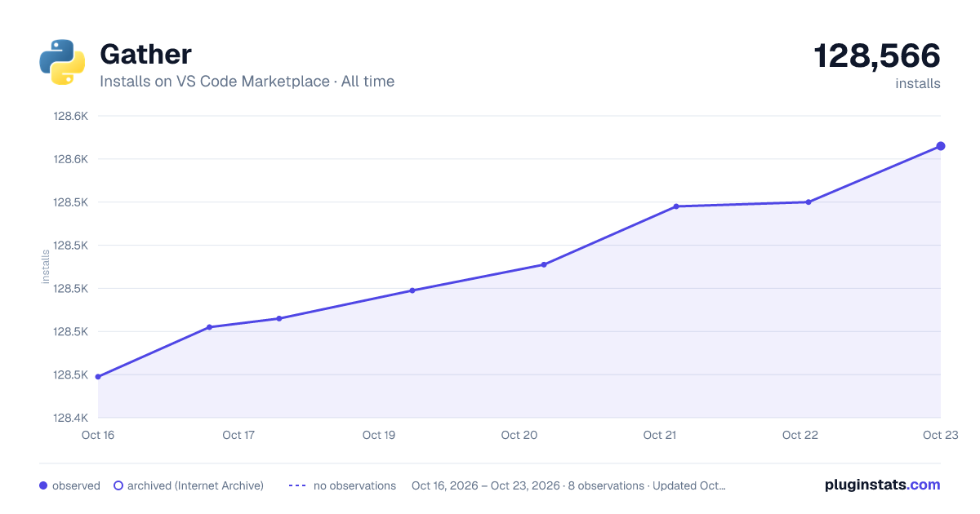Click the observed legend label
The image size is (980, 514).
click(x=76, y=485)
